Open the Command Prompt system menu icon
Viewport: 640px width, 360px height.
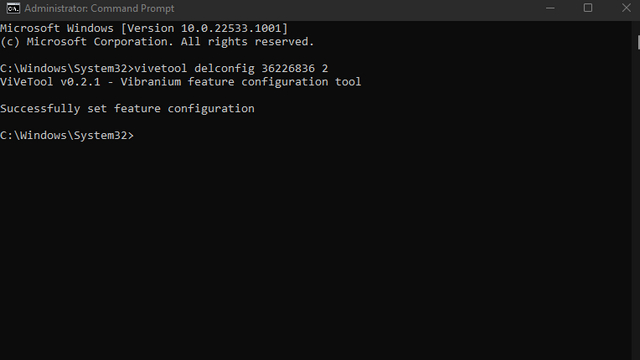tap(13, 8)
